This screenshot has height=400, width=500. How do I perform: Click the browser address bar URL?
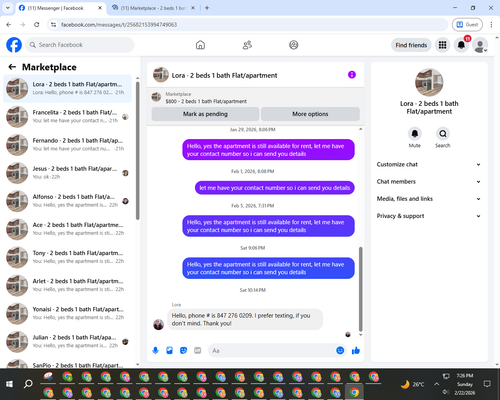(119, 25)
